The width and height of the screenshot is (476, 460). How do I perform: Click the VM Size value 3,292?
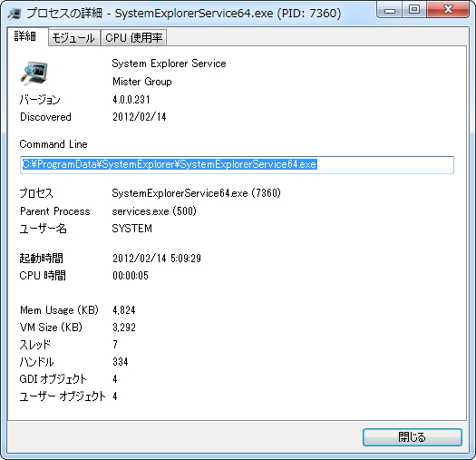point(124,328)
